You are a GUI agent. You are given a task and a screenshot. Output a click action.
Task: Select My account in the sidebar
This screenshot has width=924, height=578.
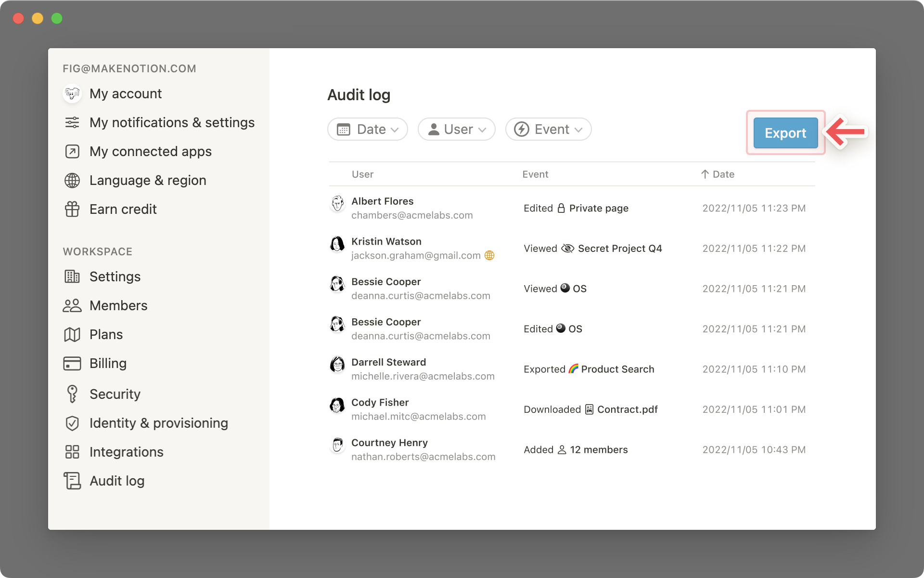click(x=125, y=93)
